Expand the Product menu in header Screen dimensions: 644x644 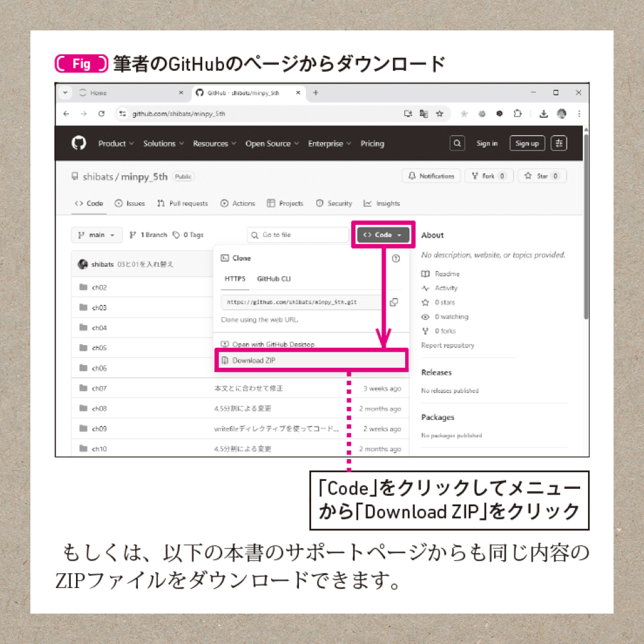click(x=116, y=144)
